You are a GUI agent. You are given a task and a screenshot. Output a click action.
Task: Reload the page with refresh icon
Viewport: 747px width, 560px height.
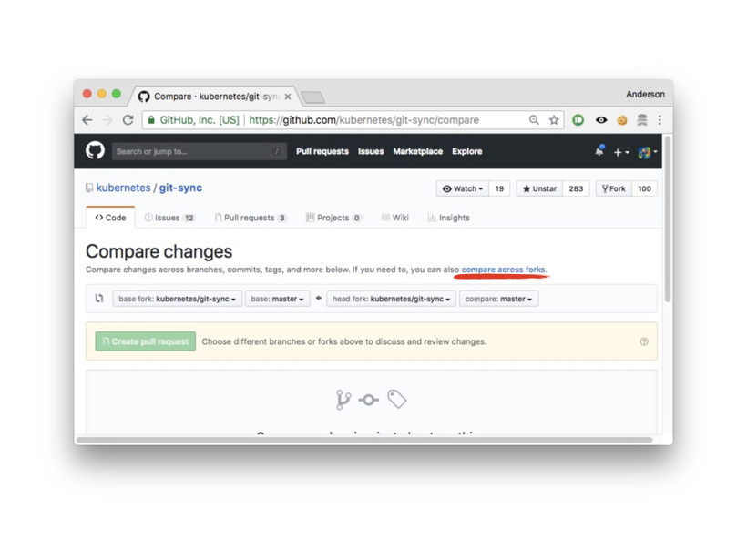(128, 120)
